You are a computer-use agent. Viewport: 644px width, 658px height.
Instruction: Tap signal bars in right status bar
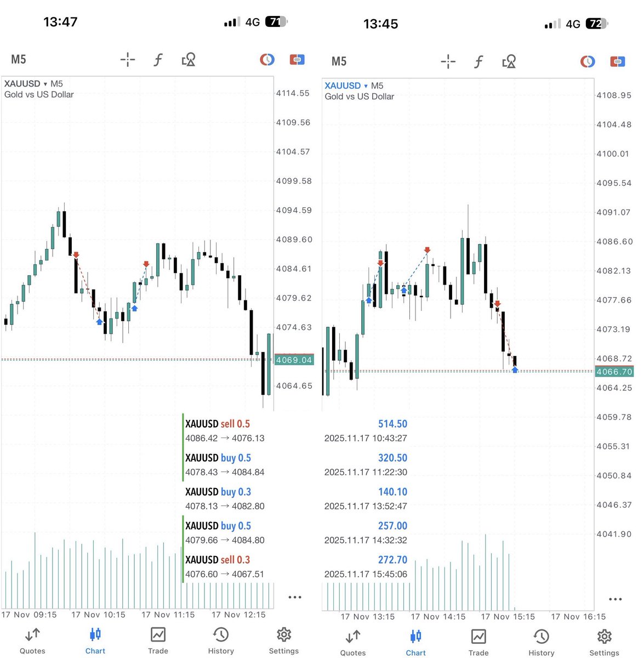click(x=552, y=24)
